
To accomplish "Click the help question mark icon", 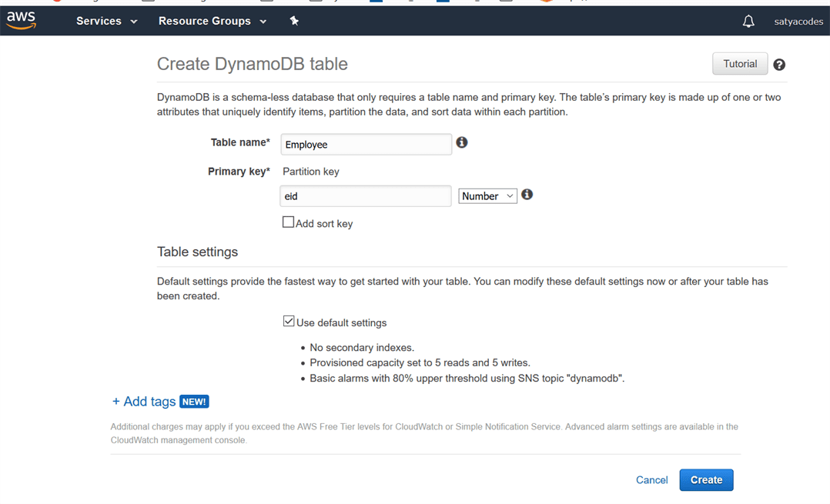I will [x=779, y=65].
